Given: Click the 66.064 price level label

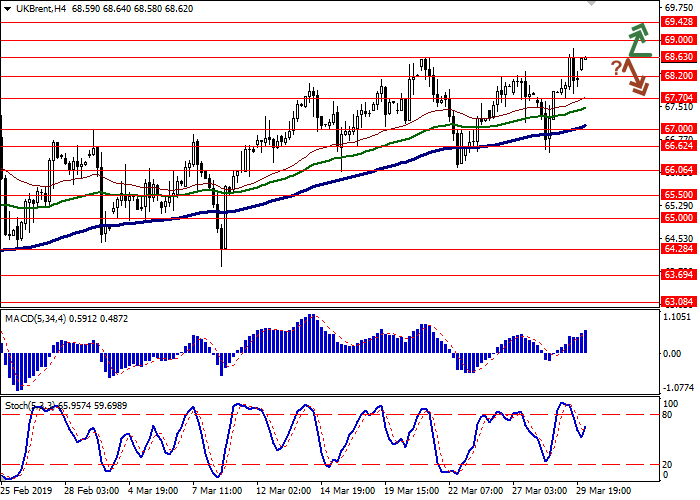Looking at the screenshot, I should [679, 170].
